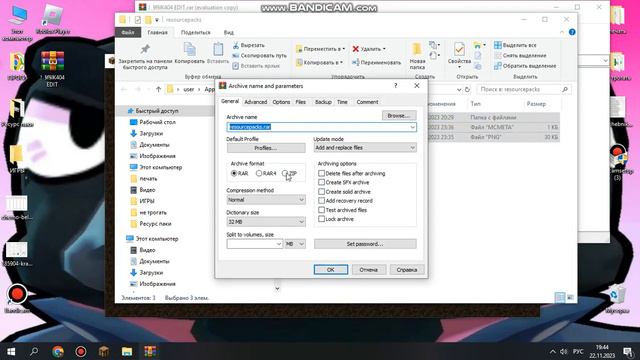This screenshot has height=360, width=640.
Task: Check Create SFX archive option
Action: click(x=322, y=182)
